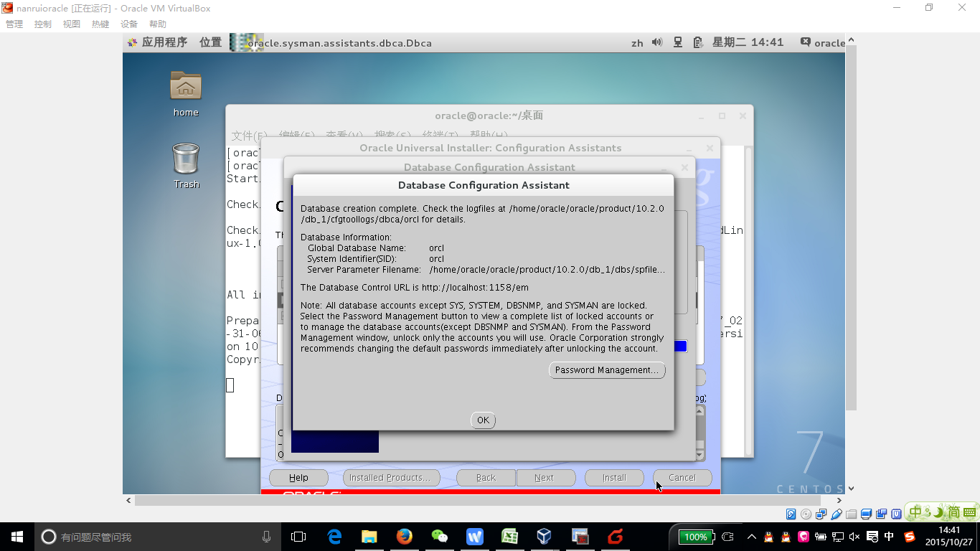The image size is (980, 551).
Task: Open the oracle user menu in the GNOME bar
Action: tap(823, 42)
